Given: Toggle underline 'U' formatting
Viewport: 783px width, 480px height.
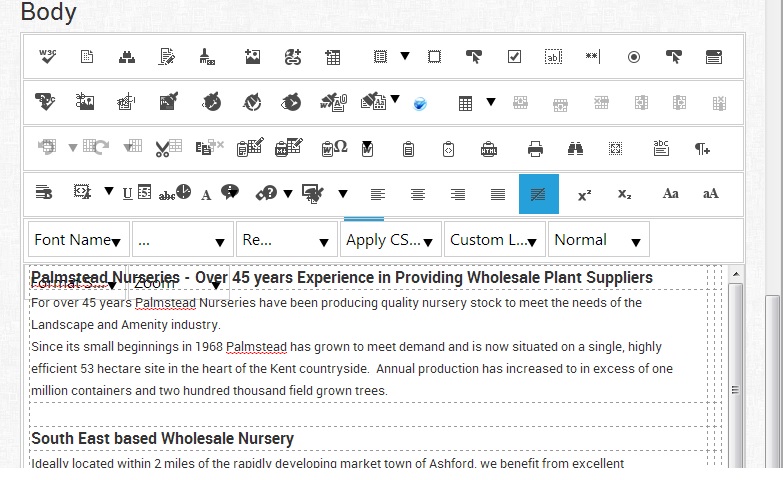Looking at the screenshot, I should click(x=127, y=194).
